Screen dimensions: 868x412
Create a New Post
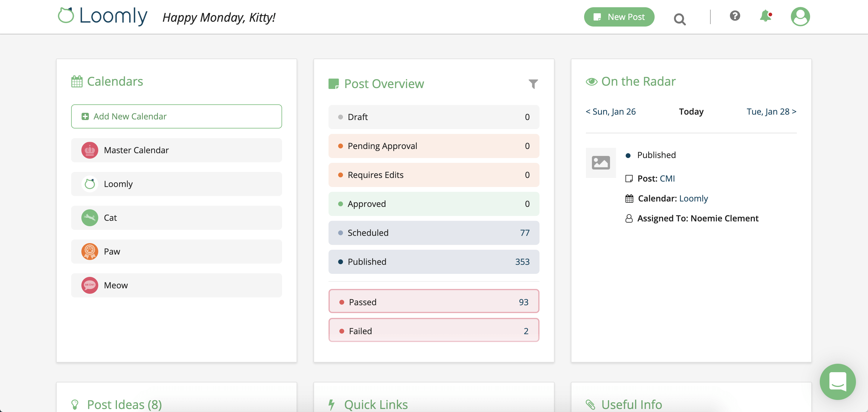coord(619,17)
